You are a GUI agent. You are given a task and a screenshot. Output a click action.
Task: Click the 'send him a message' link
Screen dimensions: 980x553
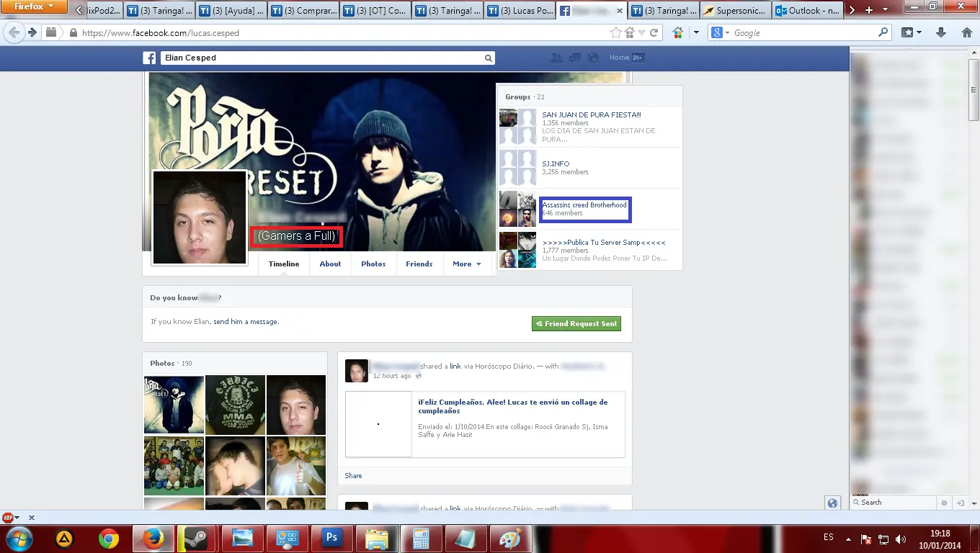(245, 322)
